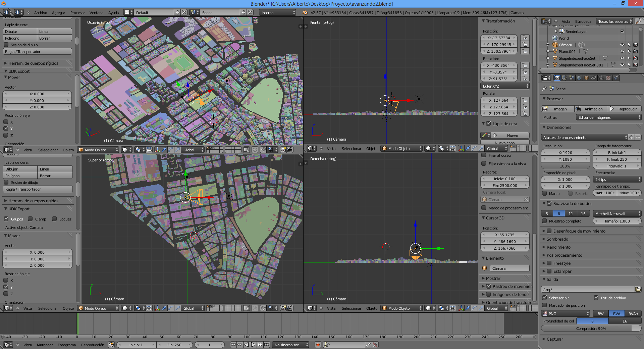
Task: Open the World properties tab icon
Action: click(579, 78)
